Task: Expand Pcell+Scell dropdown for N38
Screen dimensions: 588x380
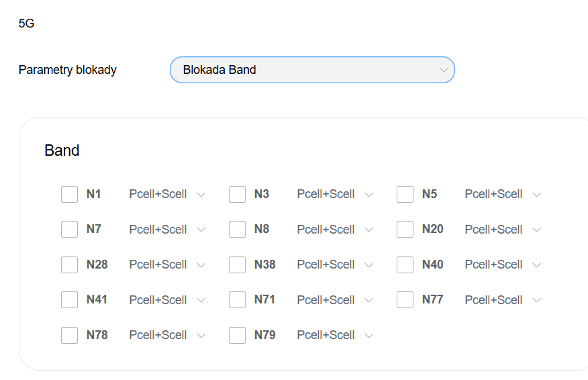Action: 335,265
